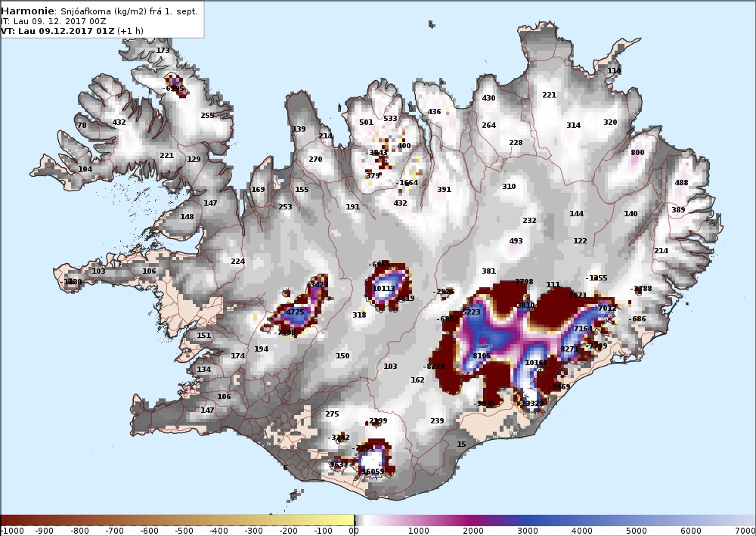Image resolution: width=756 pixels, height=536 pixels.
Task: Click the value 110 in the northeast
Action: click(x=614, y=71)
